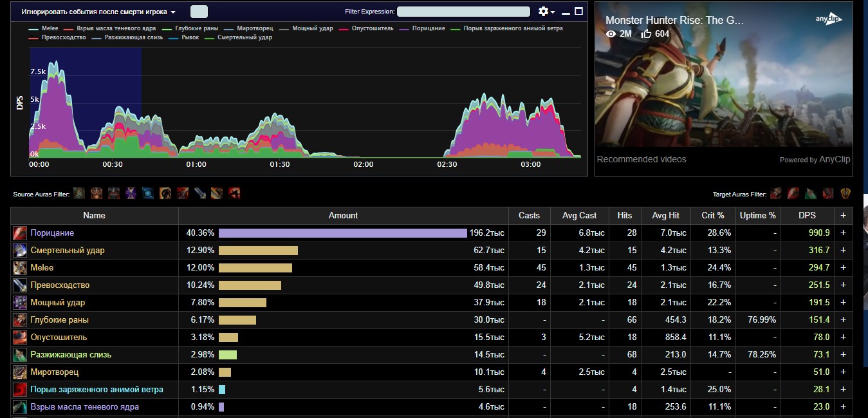The width and height of the screenshot is (868, 418).
Task: Open the Глубокие раны ability link
Action: pos(59,320)
